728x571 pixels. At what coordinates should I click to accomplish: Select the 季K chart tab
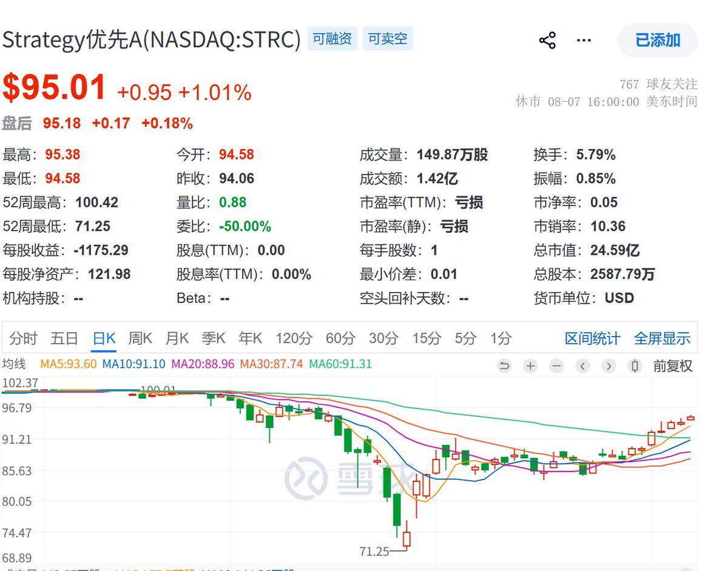[214, 338]
